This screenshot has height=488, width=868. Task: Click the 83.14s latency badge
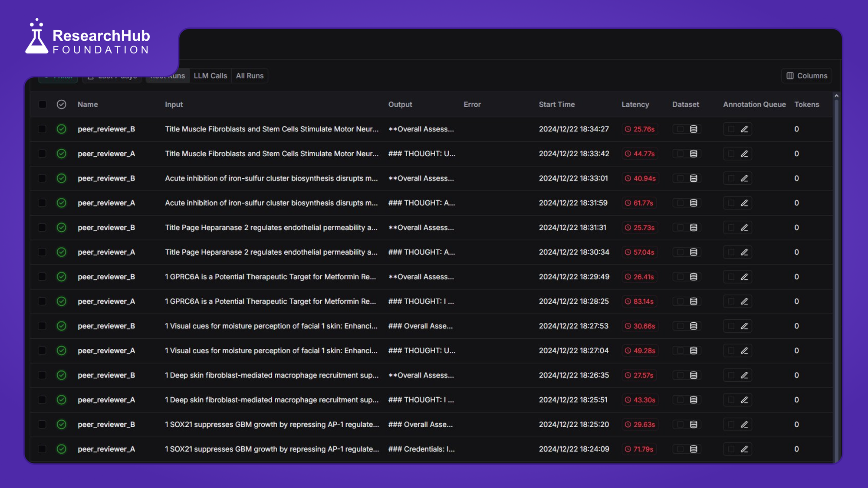tap(639, 301)
